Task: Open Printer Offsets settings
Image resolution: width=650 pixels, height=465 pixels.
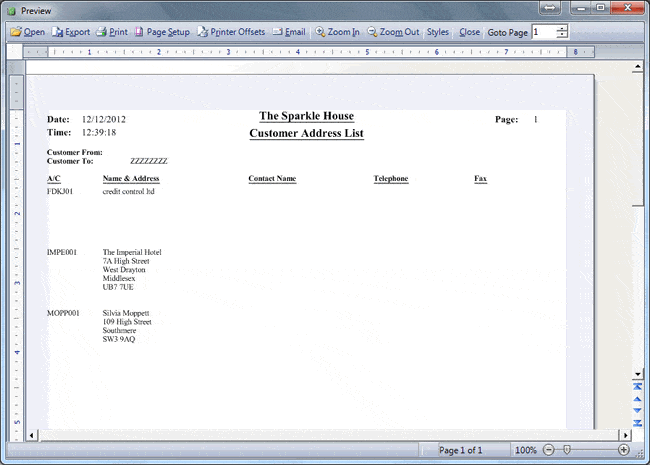Action: point(231,32)
